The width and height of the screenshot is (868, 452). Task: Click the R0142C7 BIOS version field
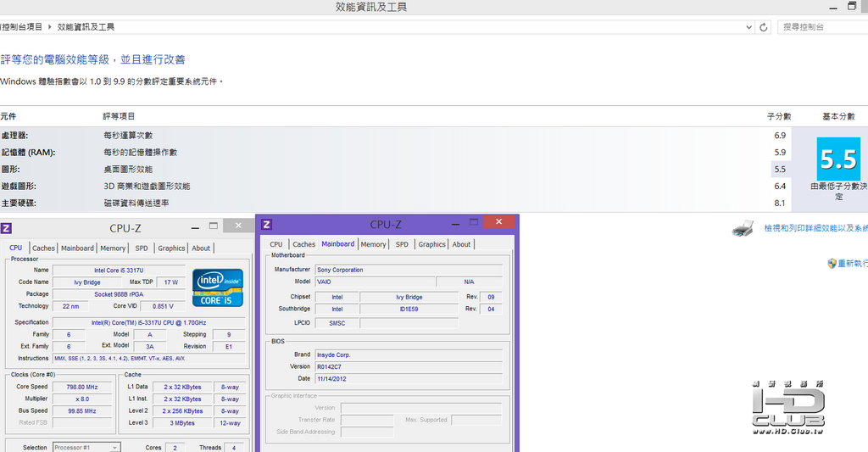click(x=409, y=366)
